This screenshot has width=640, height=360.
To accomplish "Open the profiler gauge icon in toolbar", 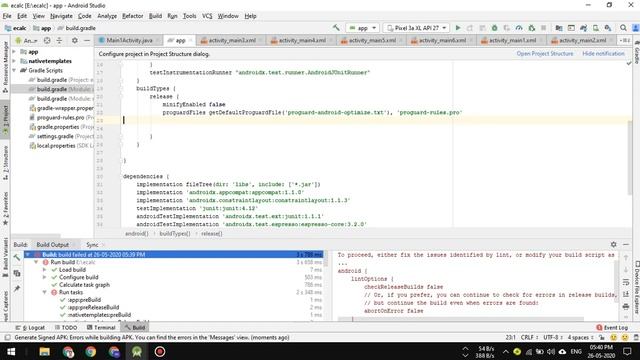I will click(519, 28).
